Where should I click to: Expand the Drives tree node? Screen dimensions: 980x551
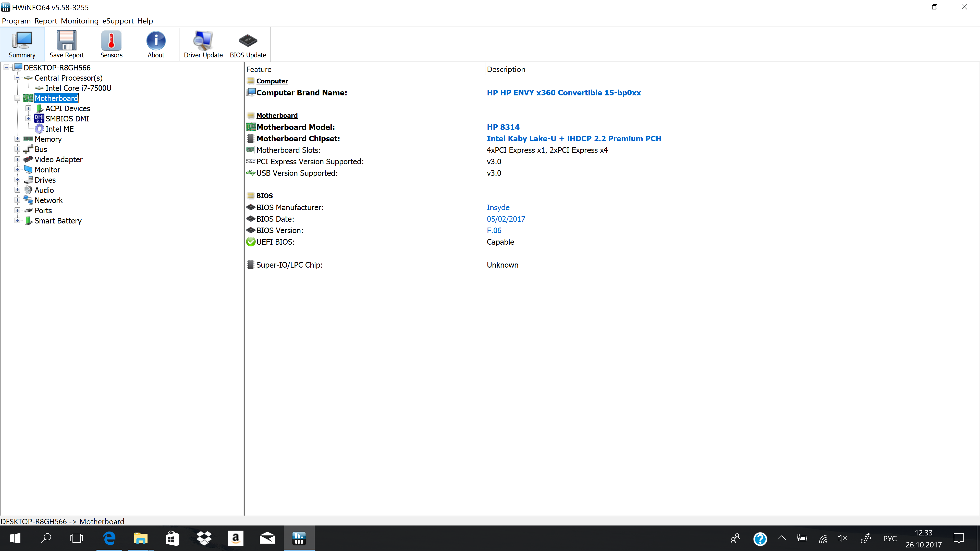(17, 180)
